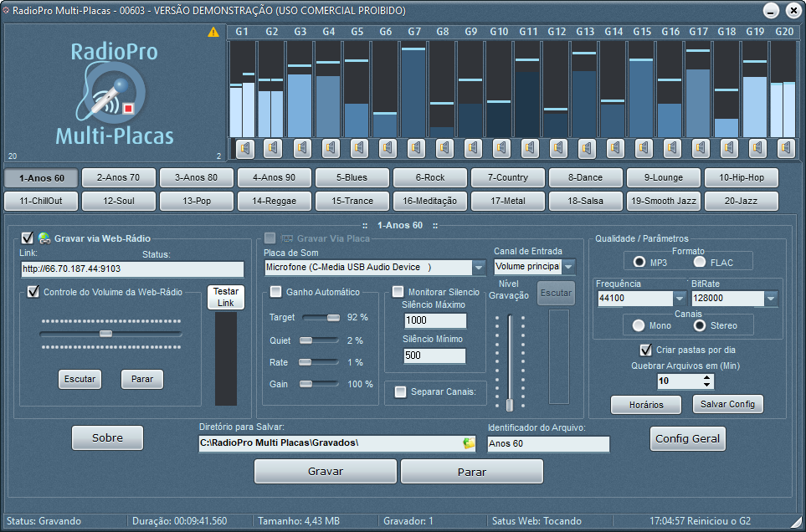The height and width of the screenshot is (532, 806).
Task: Check the Separar Canais option
Action: click(x=400, y=391)
